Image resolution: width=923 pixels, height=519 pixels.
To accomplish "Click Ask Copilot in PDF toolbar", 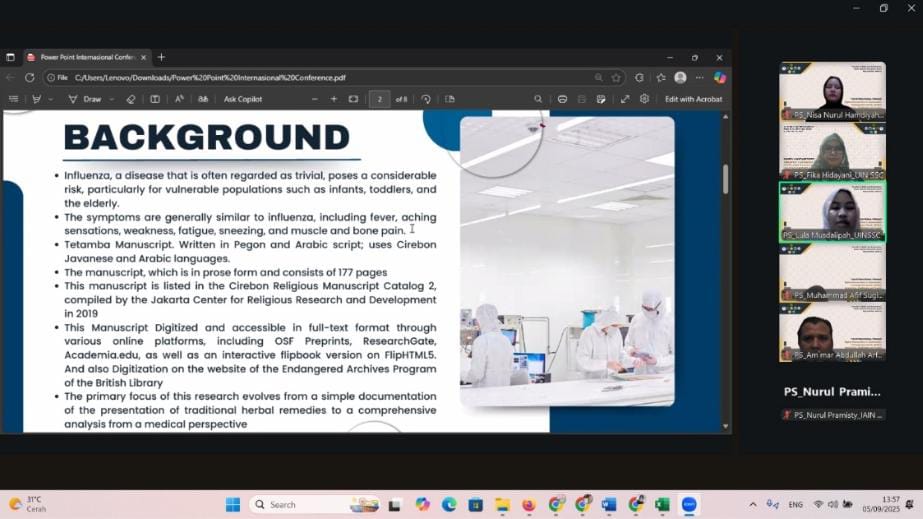I will pos(243,99).
